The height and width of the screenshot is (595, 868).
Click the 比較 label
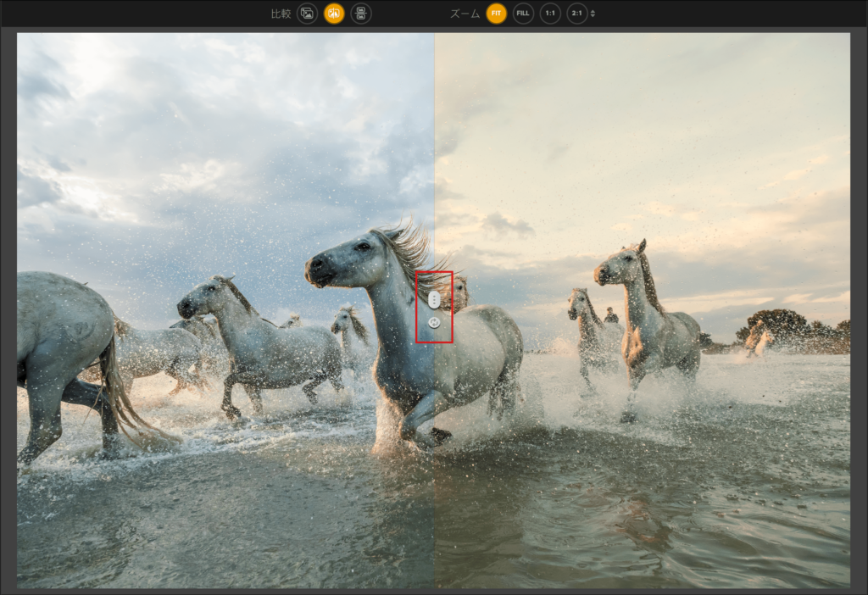(x=281, y=14)
